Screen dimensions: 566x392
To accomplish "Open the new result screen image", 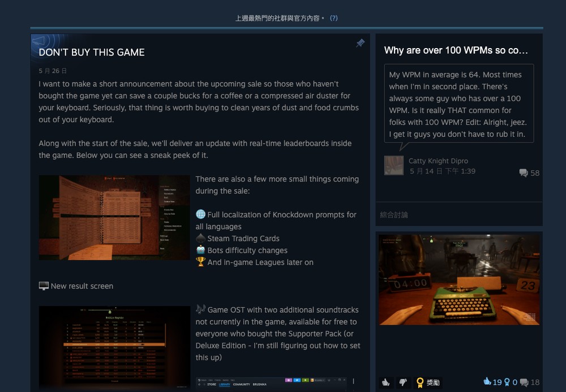I will pos(114,348).
